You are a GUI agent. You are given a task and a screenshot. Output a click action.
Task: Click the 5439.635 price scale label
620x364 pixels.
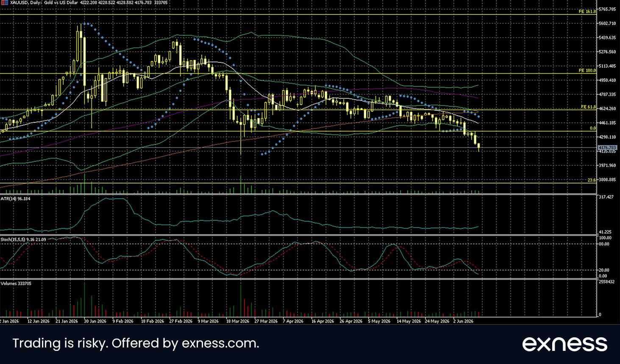[607, 38]
